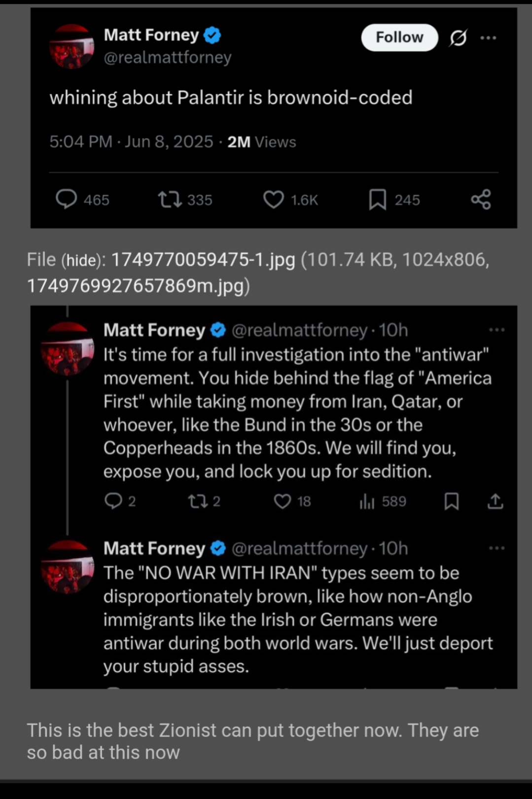The height and width of the screenshot is (799, 532).
Task: Click the reply bubble icon showing 465
Action: point(67,200)
